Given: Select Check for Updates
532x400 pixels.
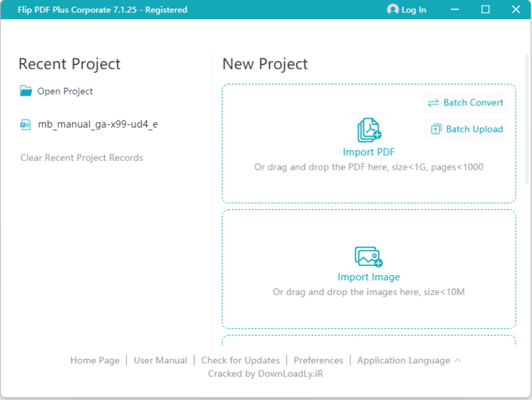Looking at the screenshot, I should pos(240,360).
